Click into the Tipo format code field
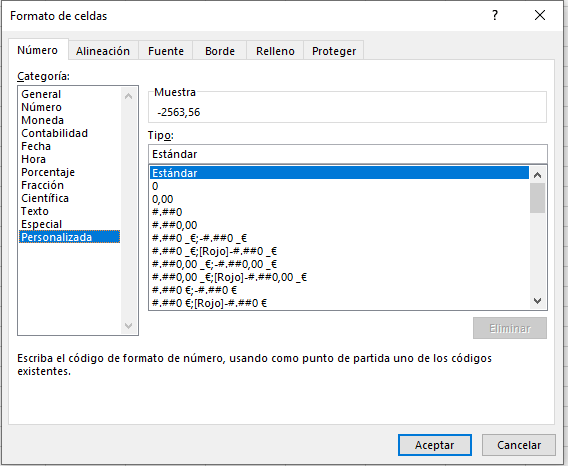The image size is (568, 466). pos(348,154)
